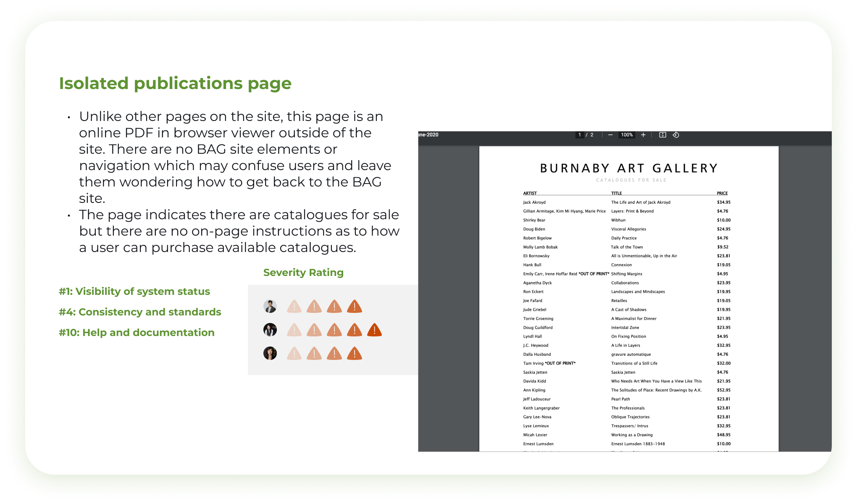Click the price '$48.95'
The height and width of the screenshot is (504, 857).
point(724,435)
